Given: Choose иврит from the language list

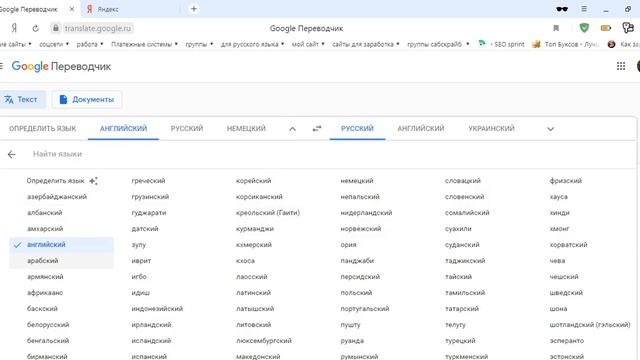Looking at the screenshot, I should click(x=141, y=260).
